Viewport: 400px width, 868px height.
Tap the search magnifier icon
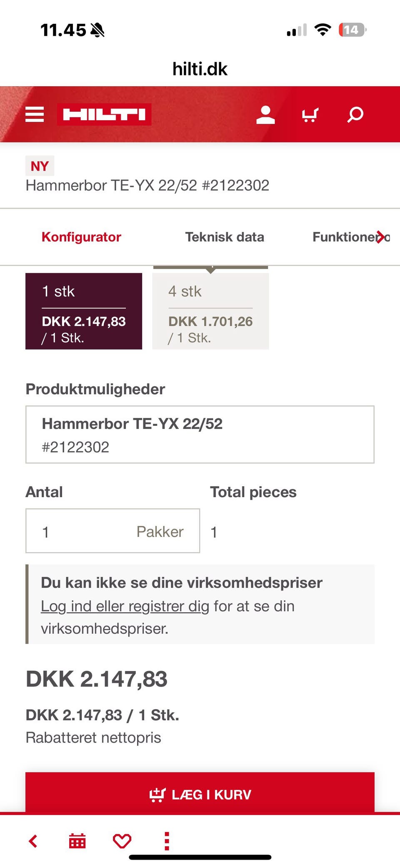[x=355, y=115]
